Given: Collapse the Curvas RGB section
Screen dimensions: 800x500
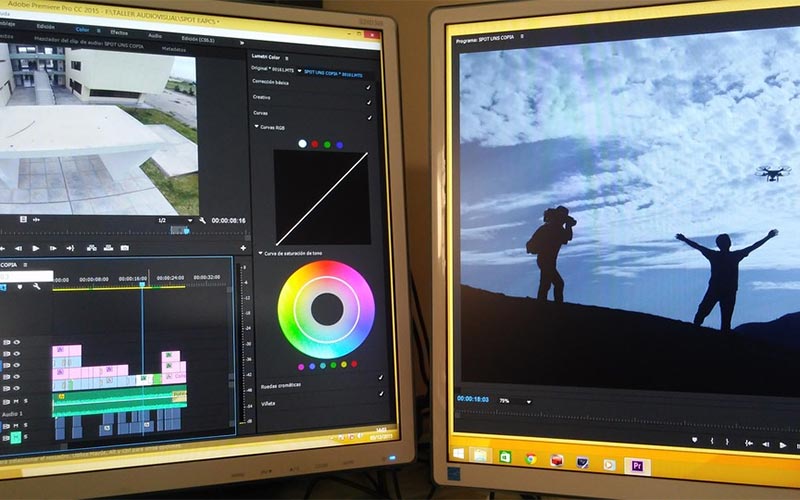Looking at the screenshot, I should pyautogui.click(x=257, y=127).
